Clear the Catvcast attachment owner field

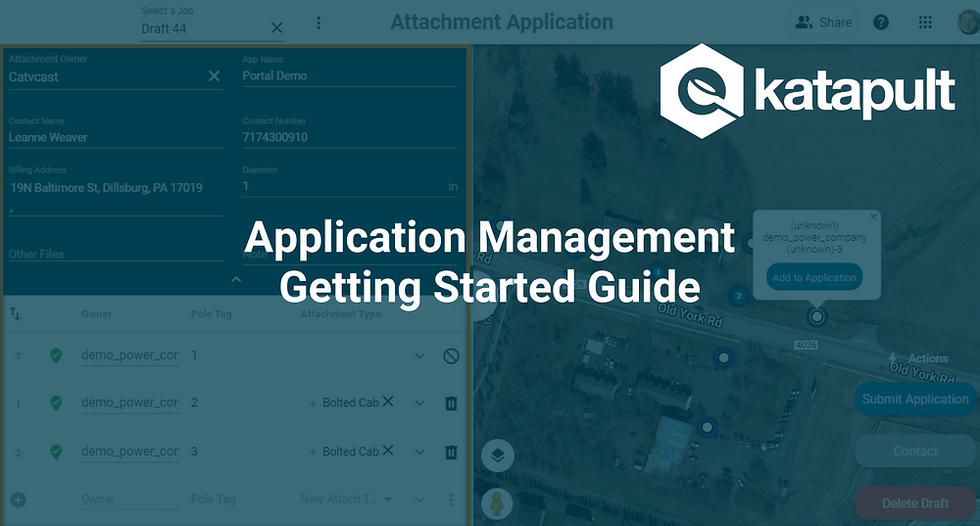click(214, 76)
